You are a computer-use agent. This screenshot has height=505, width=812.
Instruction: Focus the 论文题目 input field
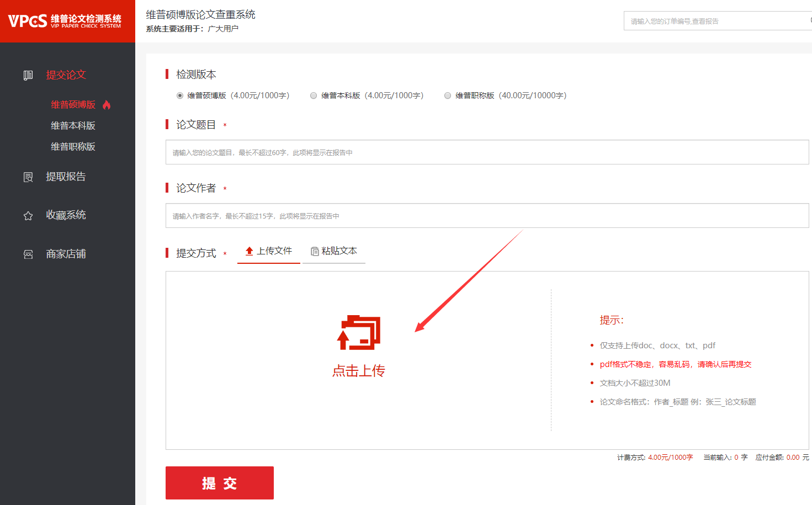pyautogui.click(x=487, y=152)
